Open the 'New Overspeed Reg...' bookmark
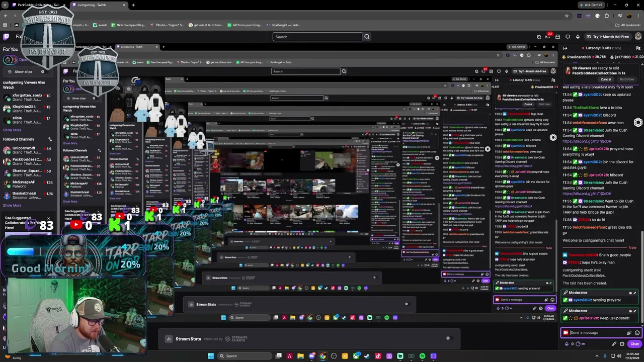 [128, 25]
